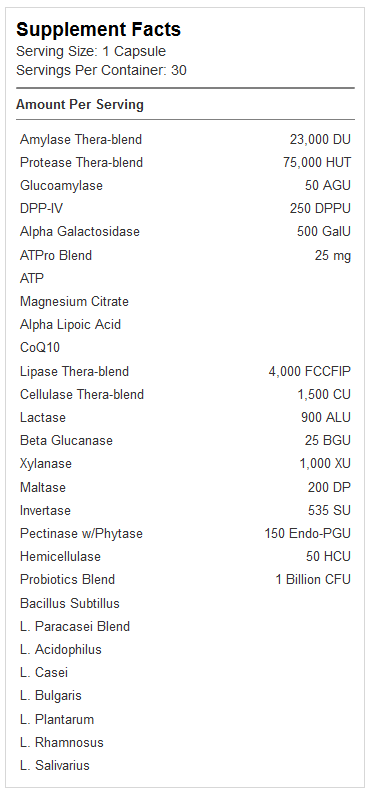Click the 250 DPPU amount

320,209
